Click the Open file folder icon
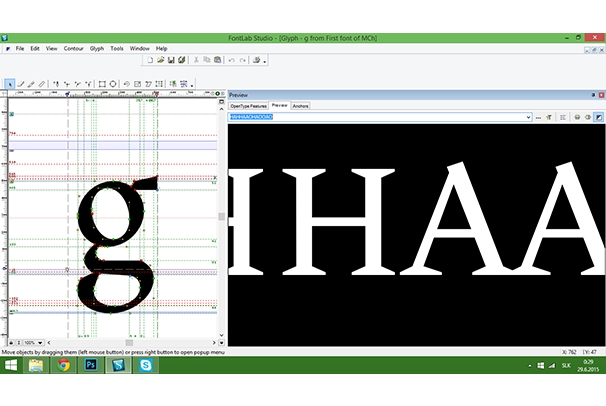The height and width of the screenshot is (406, 606). pyautogui.click(x=160, y=60)
